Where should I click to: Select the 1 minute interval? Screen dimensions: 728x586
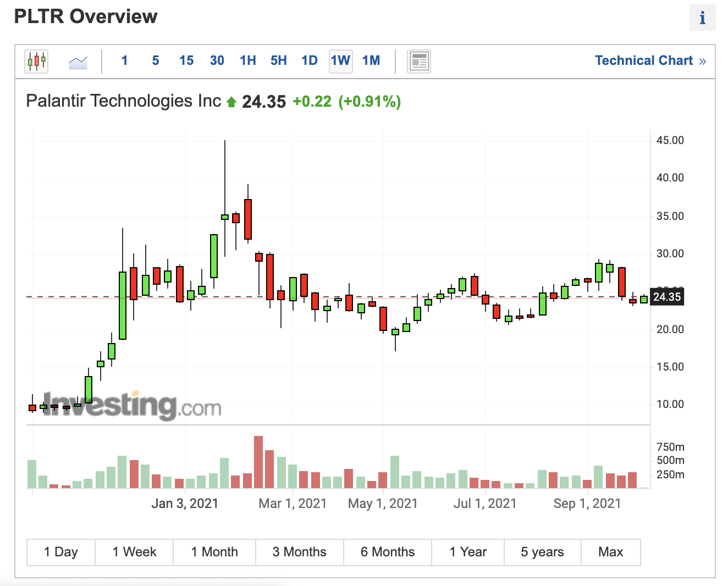coord(125,60)
